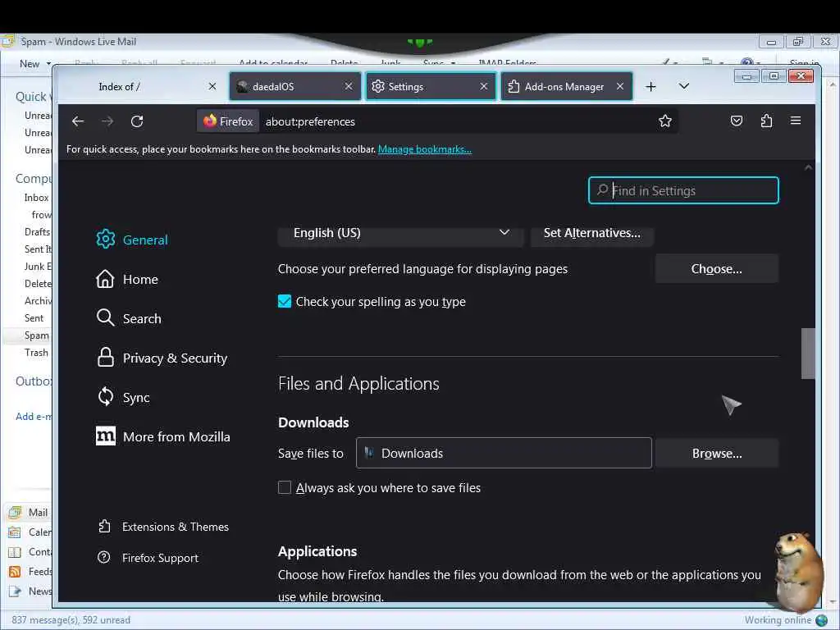Close the Index of / tab
This screenshot has width=840, height=630.
click(x=212, y=86)
